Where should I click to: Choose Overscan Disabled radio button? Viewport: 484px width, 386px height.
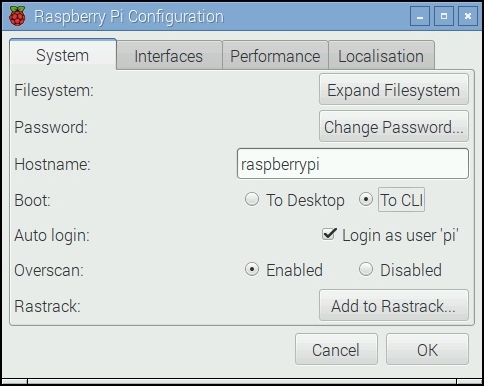coord(366,269)
